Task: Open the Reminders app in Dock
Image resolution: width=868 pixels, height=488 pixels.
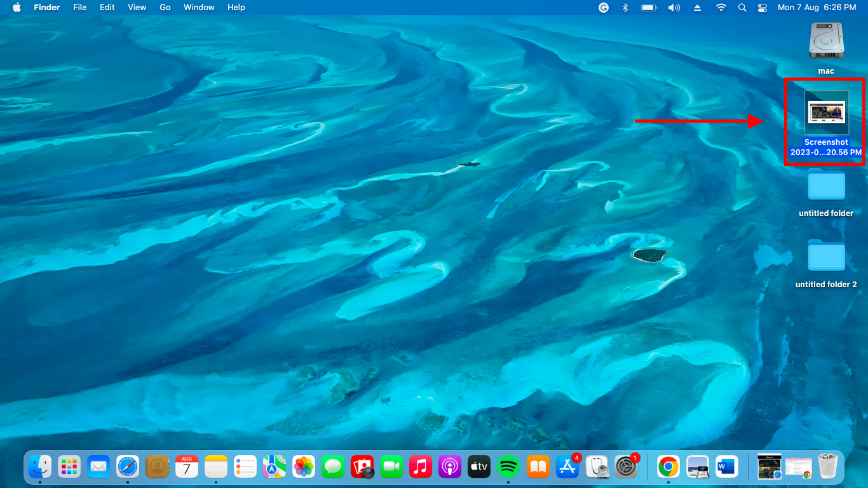Action: coord(245,467)
